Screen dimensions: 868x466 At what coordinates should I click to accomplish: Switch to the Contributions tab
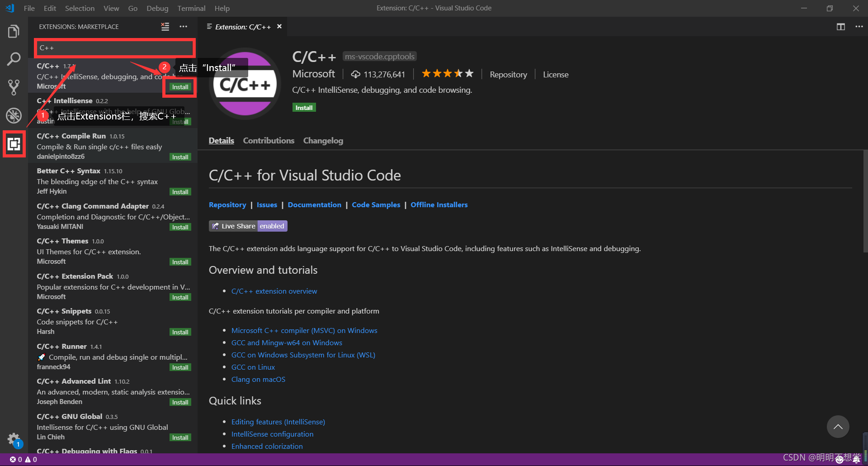tap(269, 141)
